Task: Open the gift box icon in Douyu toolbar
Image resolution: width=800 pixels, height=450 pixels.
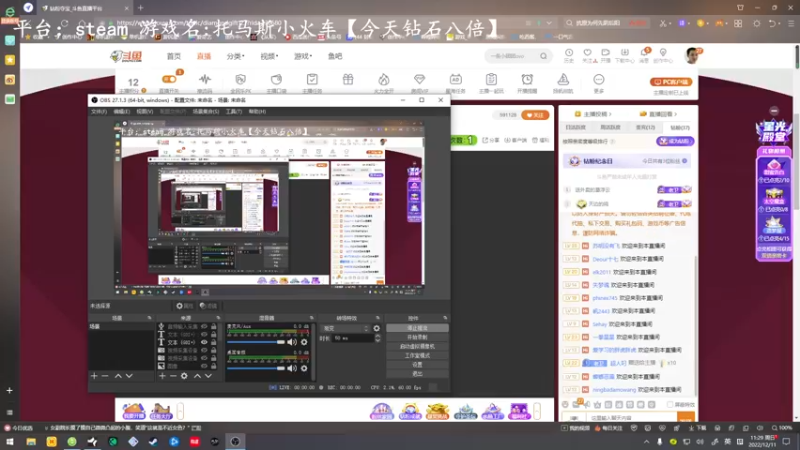Action: (347, 80)
